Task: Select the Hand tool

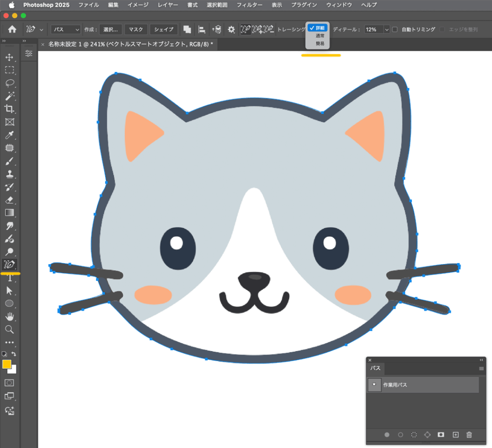Action: click(x=9, y=316)
